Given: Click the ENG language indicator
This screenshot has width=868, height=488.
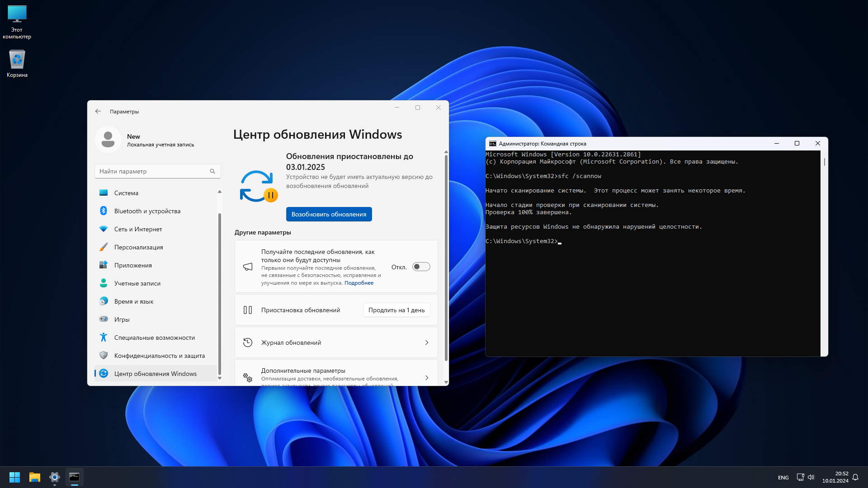Looking at the screenshot, I should tap(783, 478).
